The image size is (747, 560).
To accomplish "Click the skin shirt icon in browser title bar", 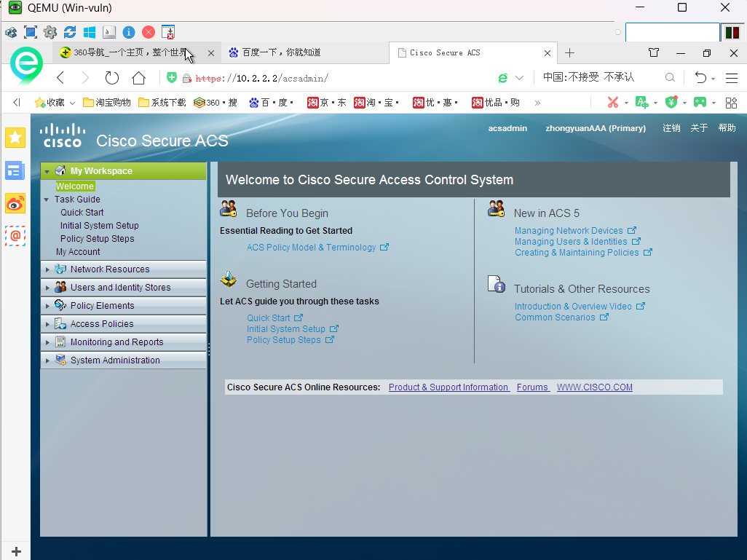I will coord(654,52).
